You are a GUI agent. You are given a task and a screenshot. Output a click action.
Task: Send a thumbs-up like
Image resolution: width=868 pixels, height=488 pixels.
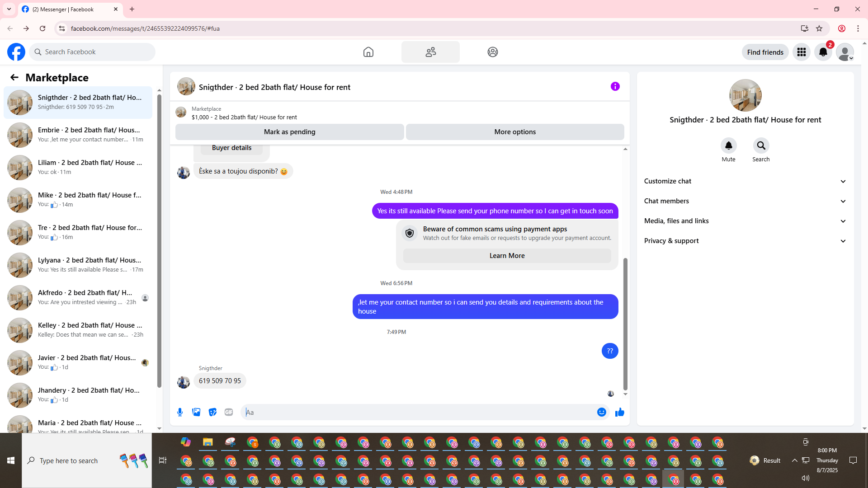619,412
